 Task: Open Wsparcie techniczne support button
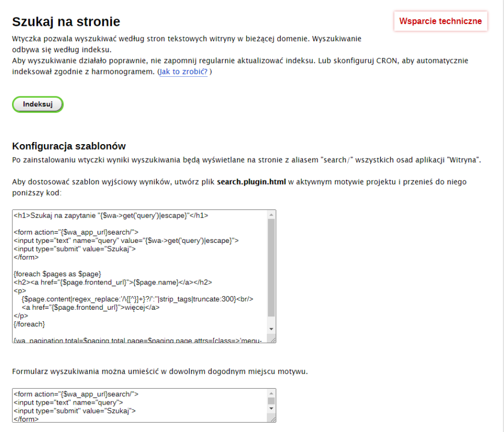tap(440, 21)
